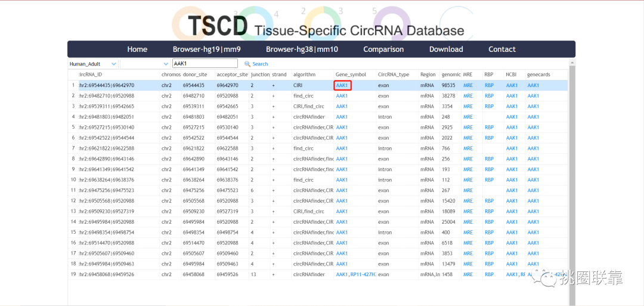The width and height of the screenshot is (644, 306).
Task: Go to the Home menu item
Action: pos(137,50)
